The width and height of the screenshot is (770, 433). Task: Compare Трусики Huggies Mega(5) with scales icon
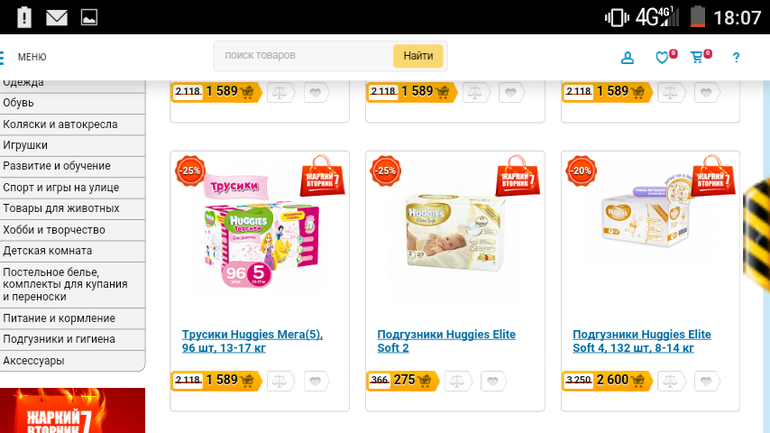pos(280,381)
